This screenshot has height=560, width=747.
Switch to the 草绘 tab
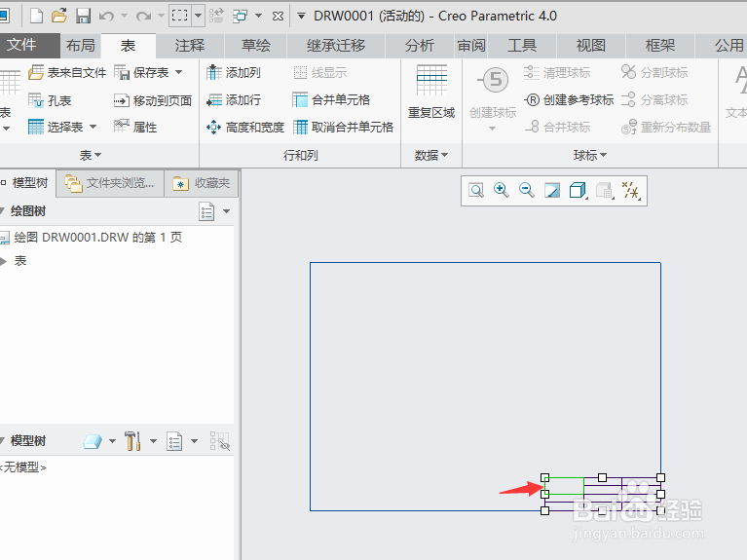click(x=256, y=45)
